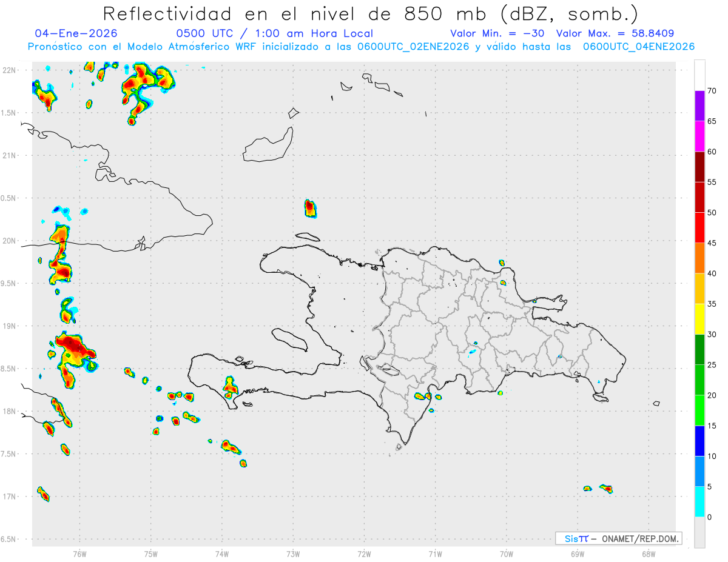Click the "76W" longitude label
728x562 pixels.
coord(79,554)
